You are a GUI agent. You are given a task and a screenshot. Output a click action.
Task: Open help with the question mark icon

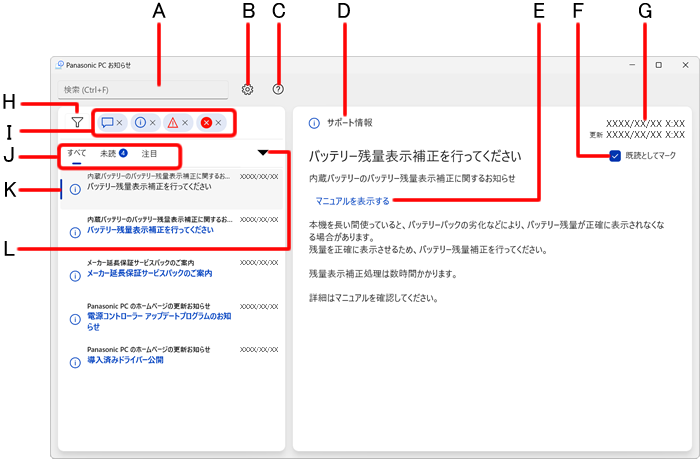[278, 90]
